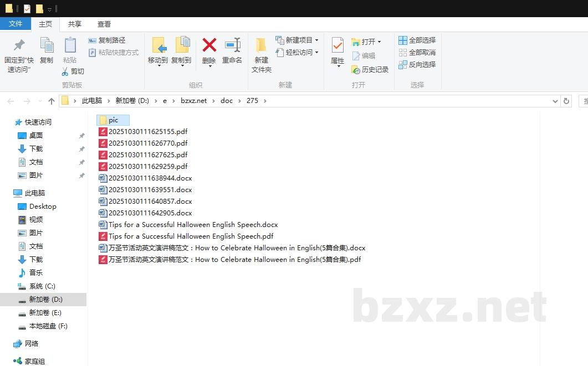Open the File (文件) menu tab
Screen dimensions: 588x366
pos(16,24)
